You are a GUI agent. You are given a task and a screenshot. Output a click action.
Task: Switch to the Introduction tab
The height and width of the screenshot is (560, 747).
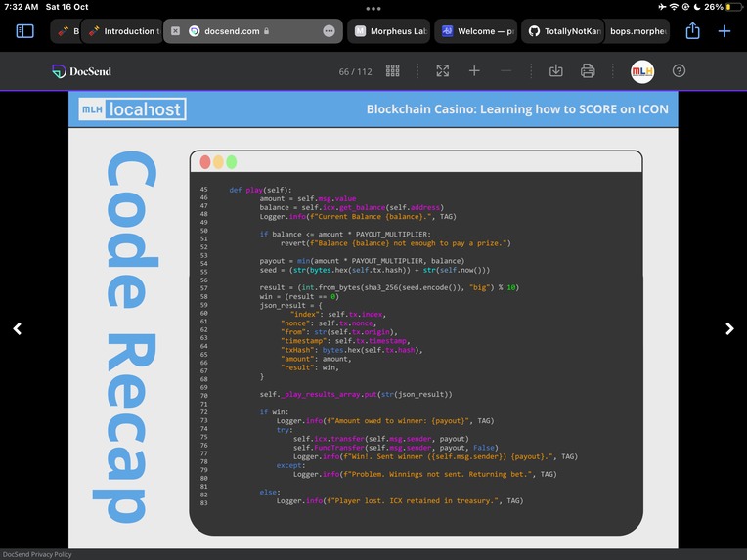click(122, 31)
